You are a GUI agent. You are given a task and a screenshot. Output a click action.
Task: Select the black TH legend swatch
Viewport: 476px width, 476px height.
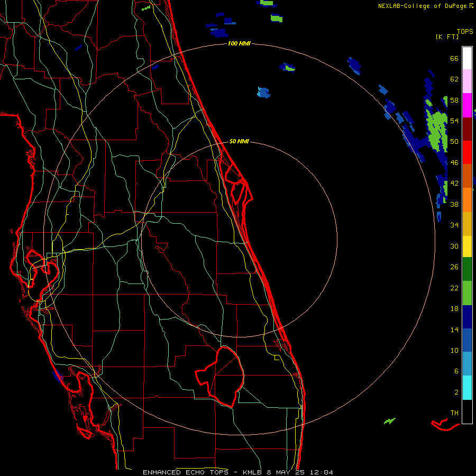coord(467,411)
